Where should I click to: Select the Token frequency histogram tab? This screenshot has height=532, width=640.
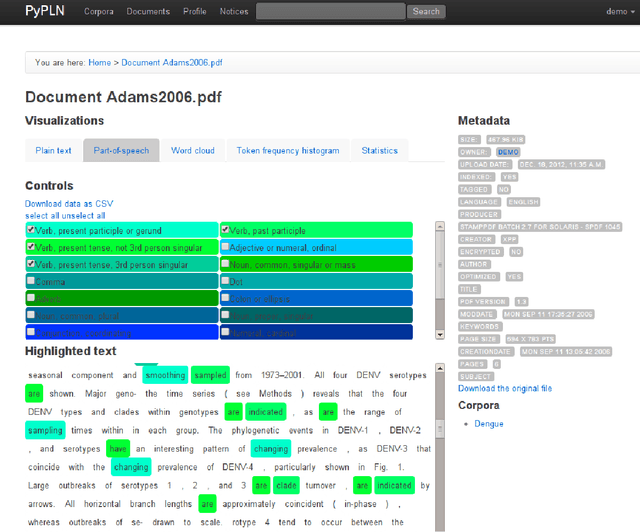pyautogui.click(x=287, y=151)
